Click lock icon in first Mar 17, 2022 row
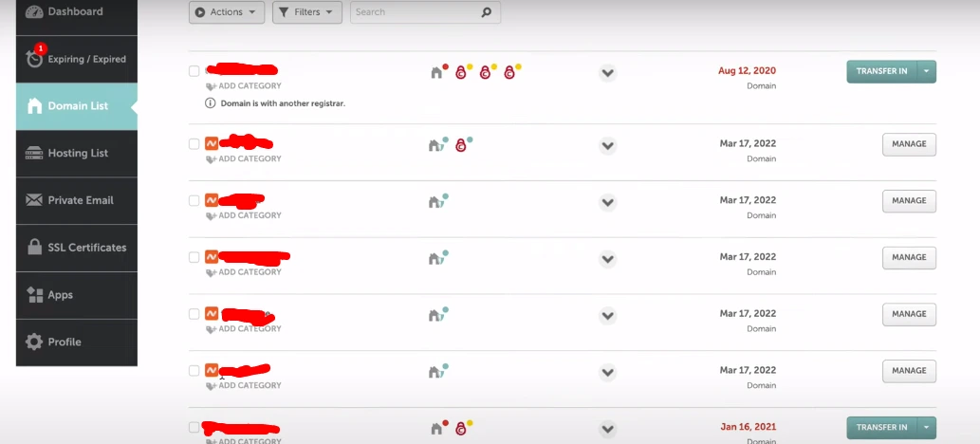Screen dimensions: 980x444 461,145
